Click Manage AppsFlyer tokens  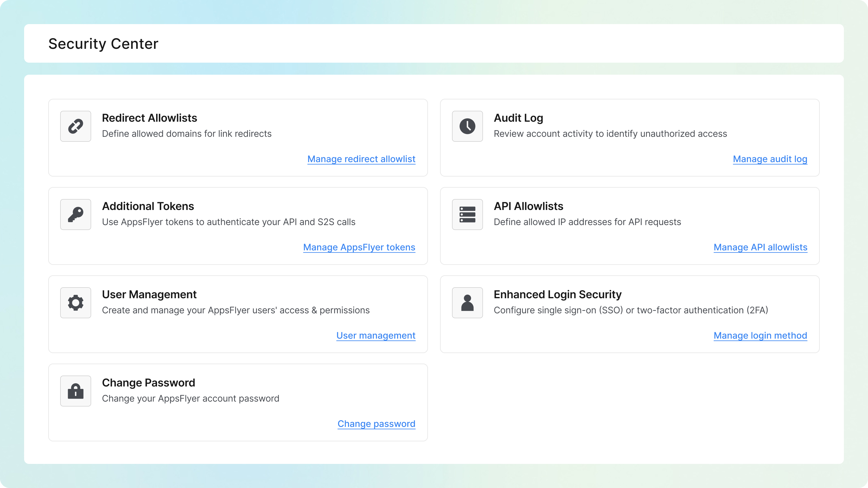359,247
